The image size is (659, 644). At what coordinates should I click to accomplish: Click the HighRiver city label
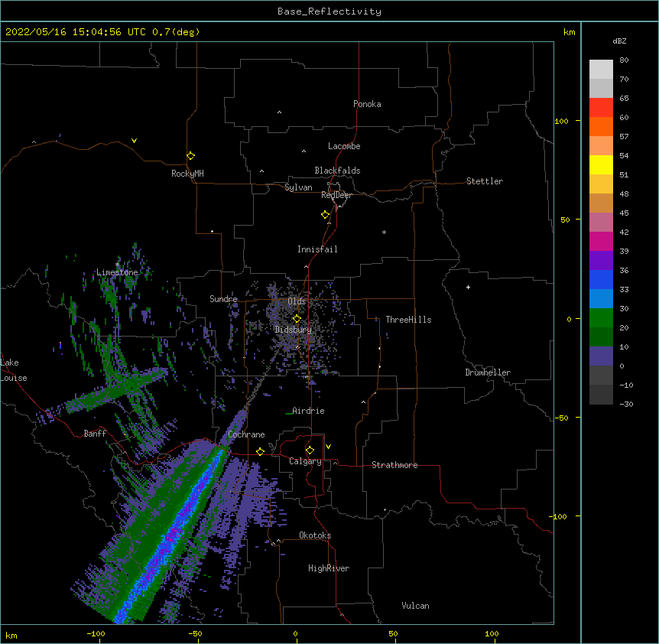coord(329,568)
